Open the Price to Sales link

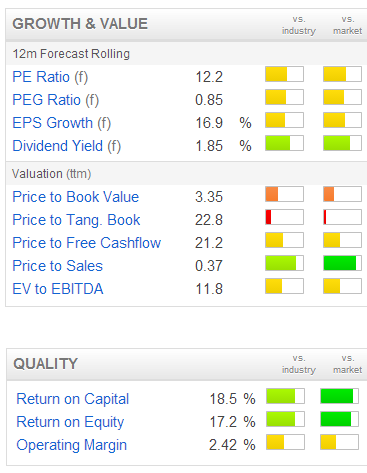[x=58, y=266]
